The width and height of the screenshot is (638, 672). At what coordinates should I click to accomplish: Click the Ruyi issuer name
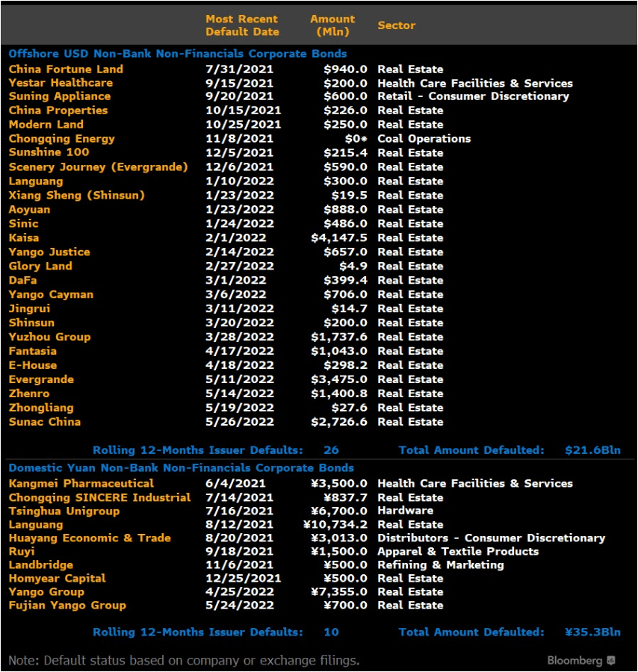click(x=22, y=551)
